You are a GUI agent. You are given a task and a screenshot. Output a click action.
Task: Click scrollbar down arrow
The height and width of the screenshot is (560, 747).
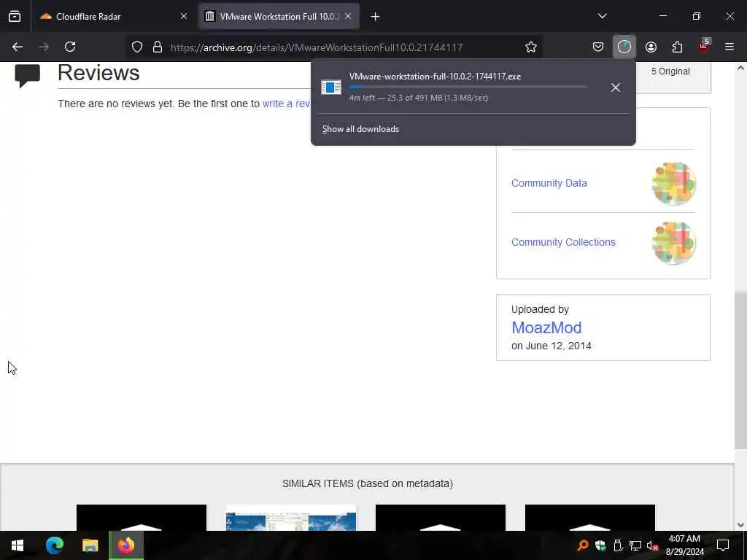pos(740,525)
